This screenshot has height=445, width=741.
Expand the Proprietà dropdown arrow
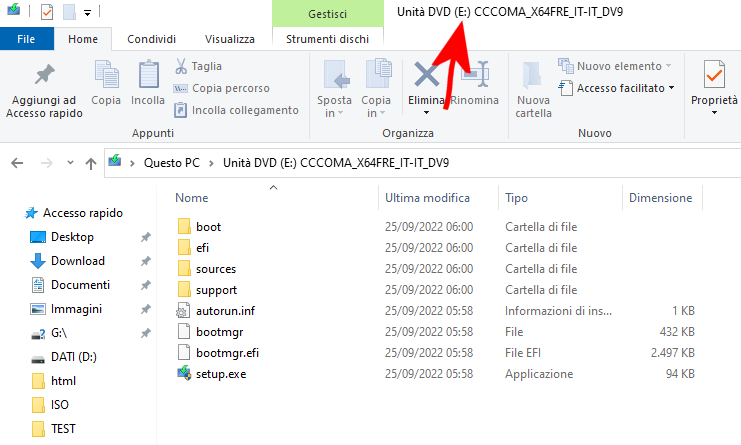click(714, 112)
